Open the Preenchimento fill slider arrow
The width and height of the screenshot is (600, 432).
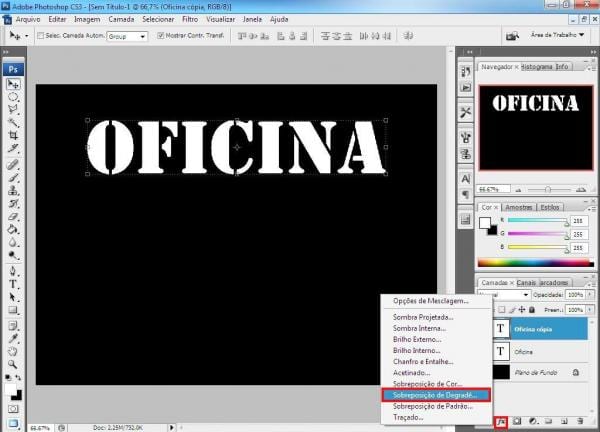[590, 310]
